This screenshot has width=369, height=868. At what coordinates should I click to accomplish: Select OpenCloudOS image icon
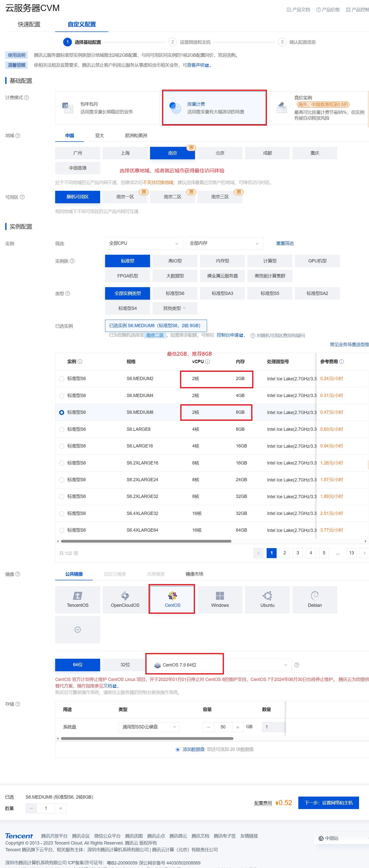tap(125, 596)
